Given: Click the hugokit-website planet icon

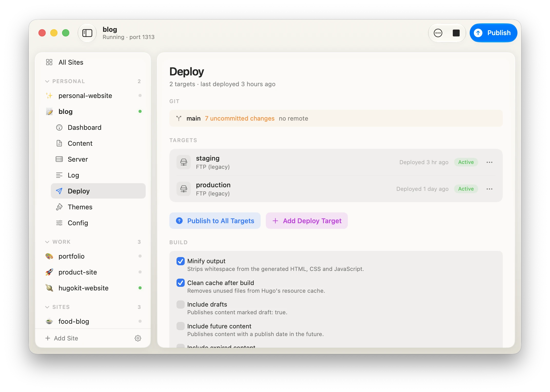Looking at the screenshot, I should click(x=49, y=288).
